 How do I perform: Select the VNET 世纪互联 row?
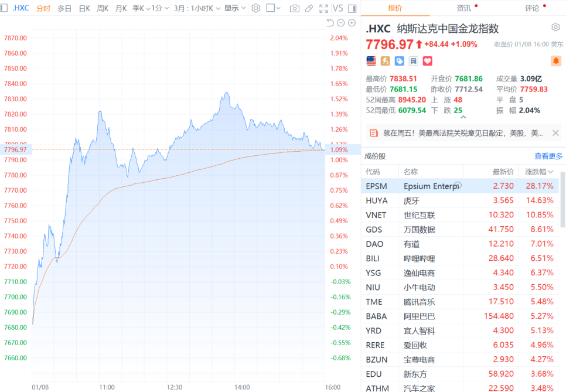(460, 215)
